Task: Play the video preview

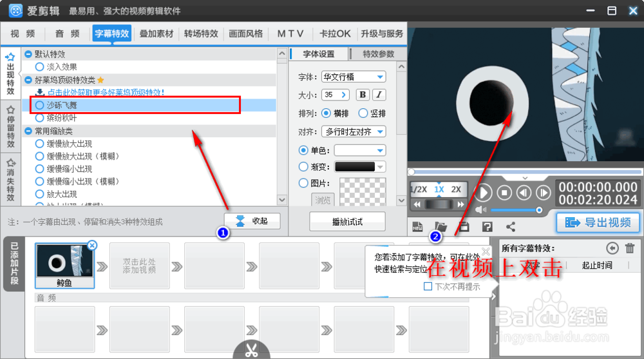Action: 484,193
